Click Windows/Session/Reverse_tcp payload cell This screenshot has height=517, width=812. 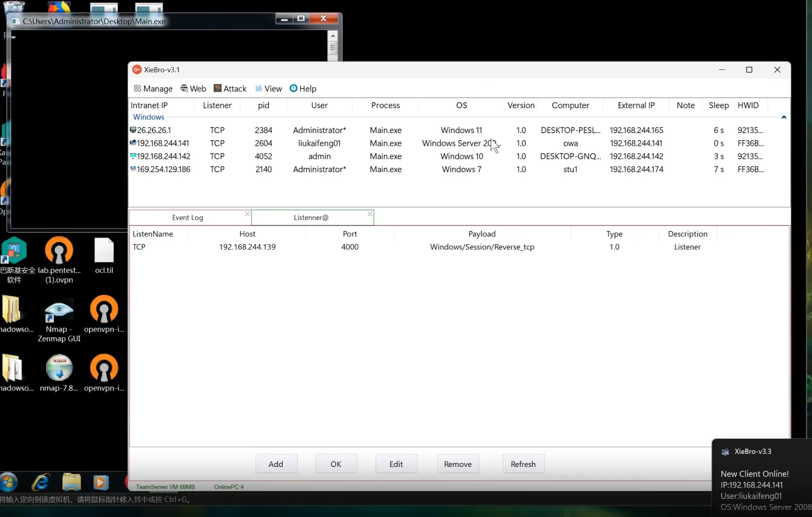[482, 247]
